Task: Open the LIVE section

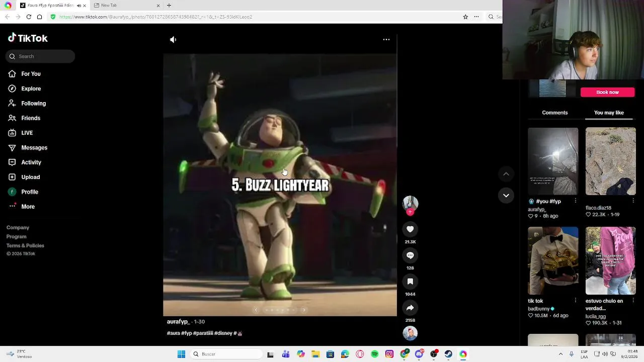Action: pyautogui.click(x=27, y=133)
